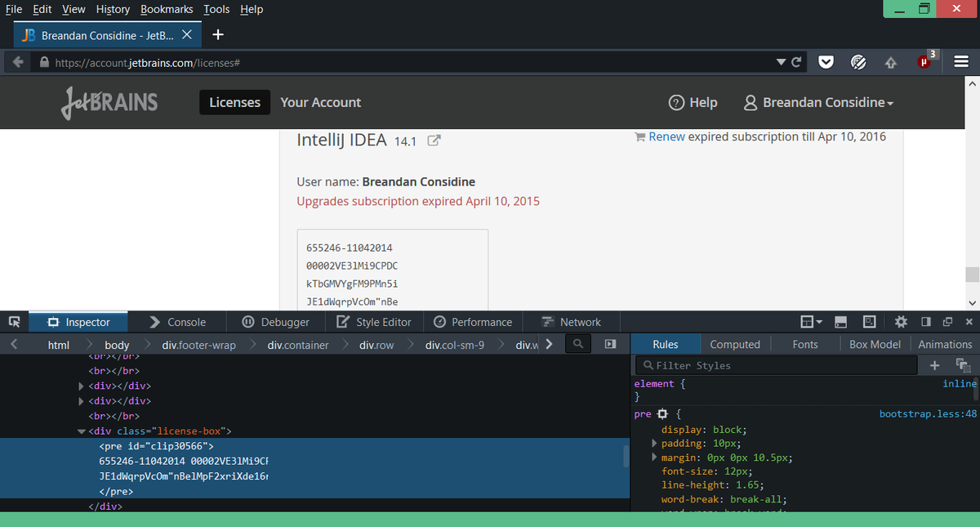The width and height of the screenshot is (980, 527).
Task: Open the Firefox hamburger menu
Action: point(961,62)
